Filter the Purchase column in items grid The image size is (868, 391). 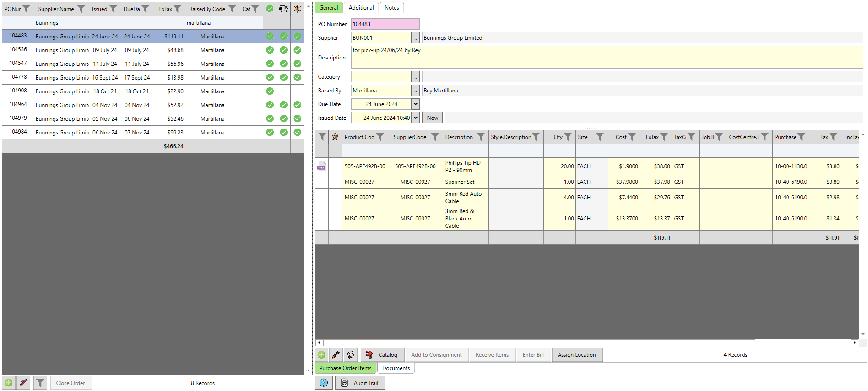coord(801,137)
